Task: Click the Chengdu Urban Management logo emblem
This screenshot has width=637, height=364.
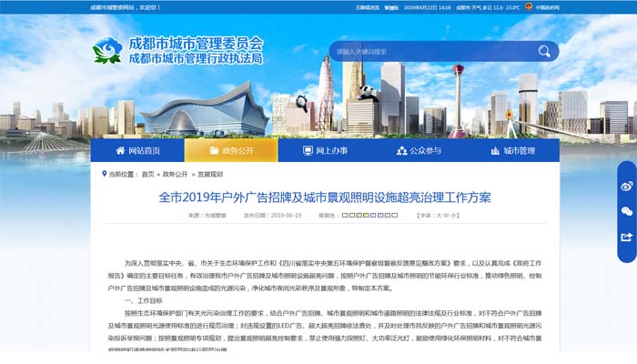Action: pos(107,49)
